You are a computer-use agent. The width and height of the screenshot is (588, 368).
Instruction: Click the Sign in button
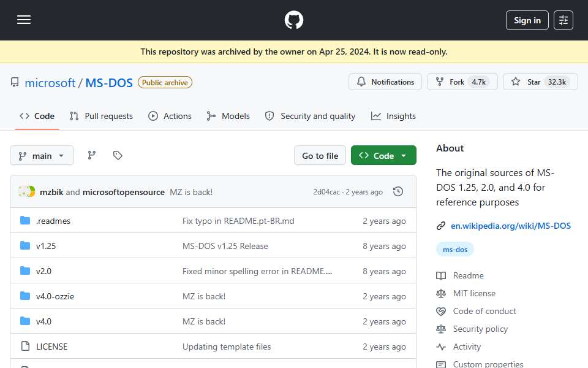coord(527,20)
